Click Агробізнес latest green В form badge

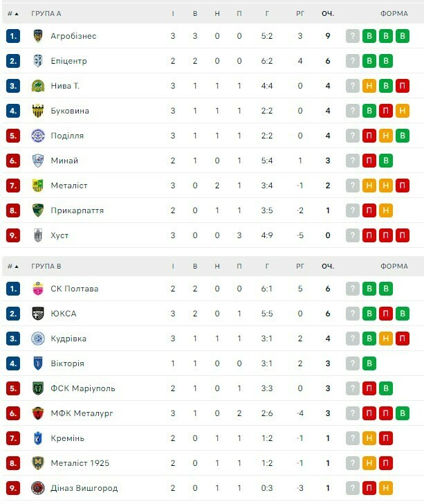click(403, 36)
